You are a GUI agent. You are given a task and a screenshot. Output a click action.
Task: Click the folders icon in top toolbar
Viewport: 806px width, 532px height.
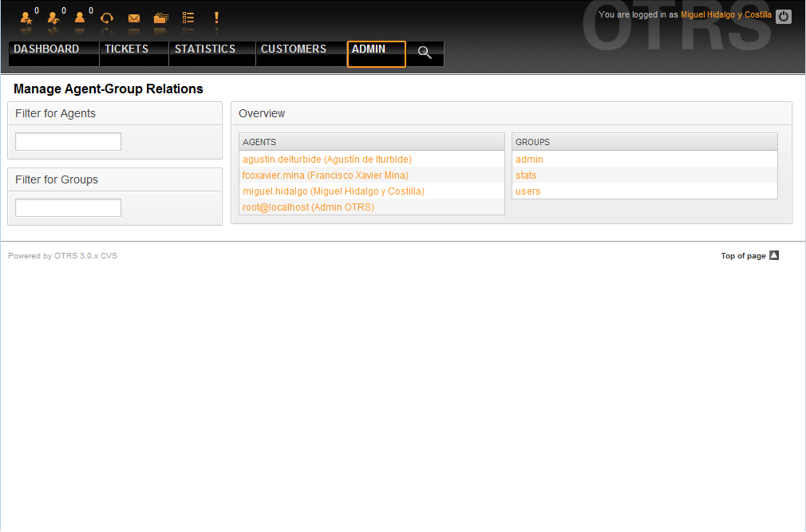160,18
